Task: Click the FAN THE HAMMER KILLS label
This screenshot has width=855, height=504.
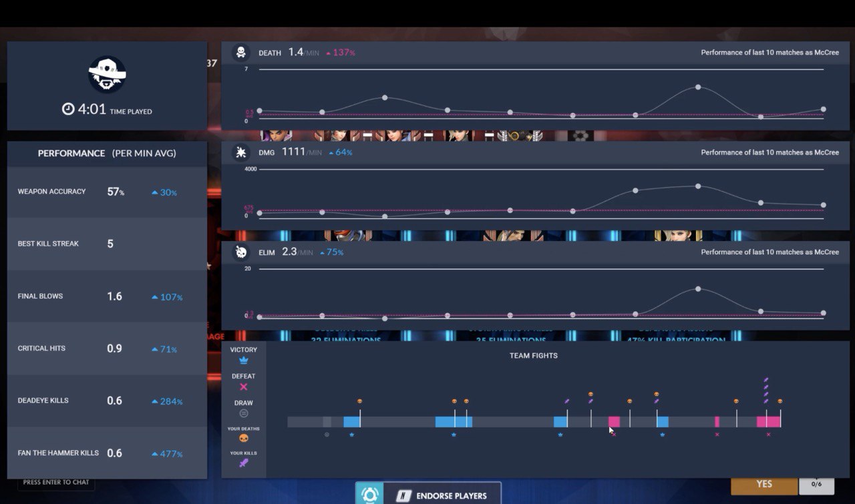Action: coord(58,453)
